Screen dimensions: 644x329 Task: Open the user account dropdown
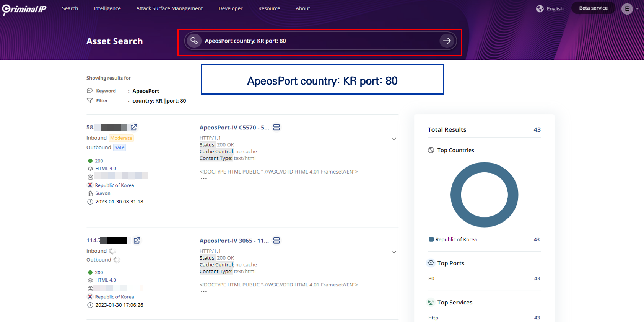point(630,8)
